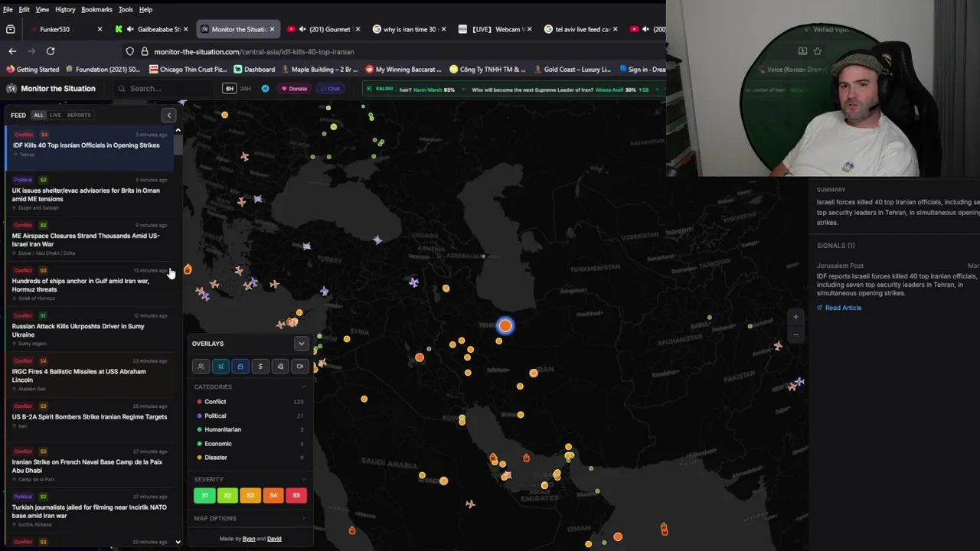
Task: Open the Firefox History menu
Action: 65,9
